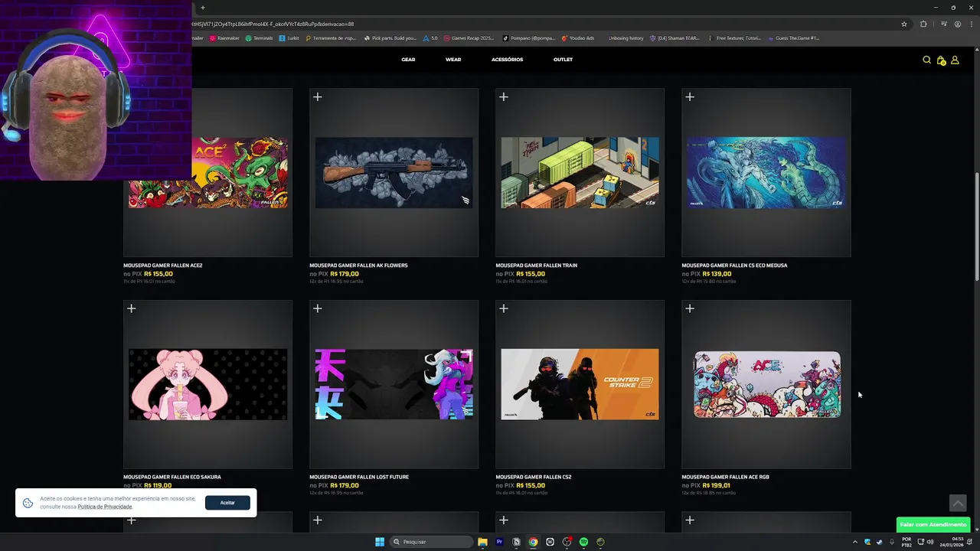Open the shopping cart icon

(941, 60)
